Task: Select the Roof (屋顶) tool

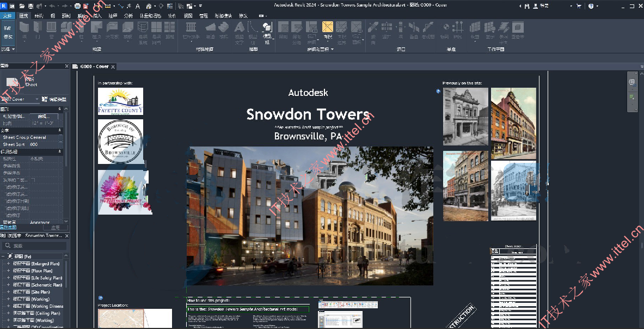Action: click(x=97, y=31)
